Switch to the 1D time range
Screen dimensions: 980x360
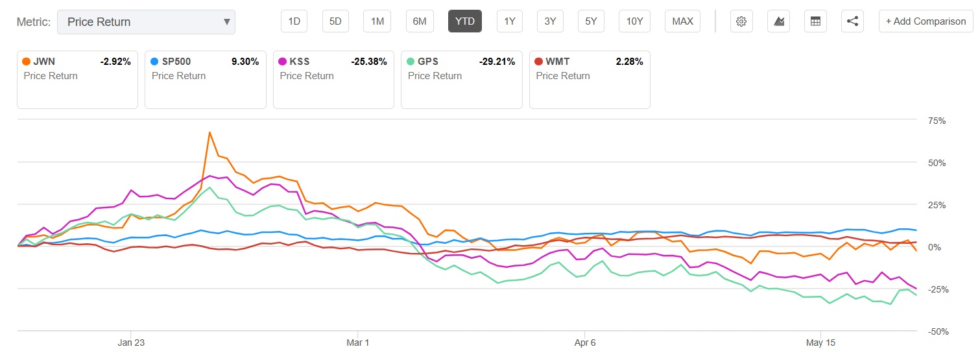pyautogui.click(x=294, y=21)
